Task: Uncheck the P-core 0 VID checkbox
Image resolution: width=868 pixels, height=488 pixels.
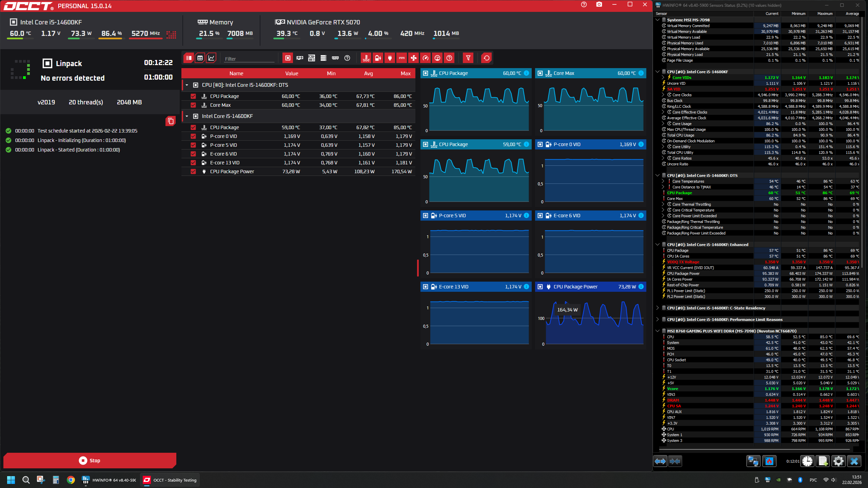Action: [x=193, y=136]
